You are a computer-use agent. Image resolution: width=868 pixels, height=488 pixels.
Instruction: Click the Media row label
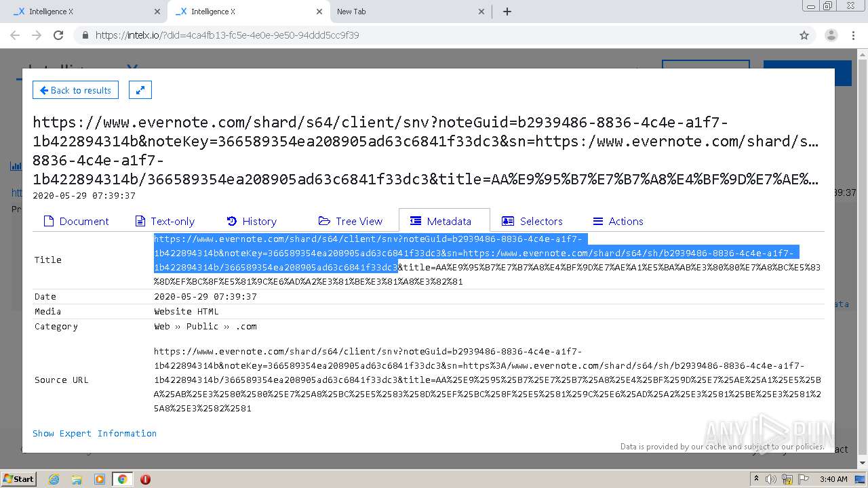click(x=48, y=312)
